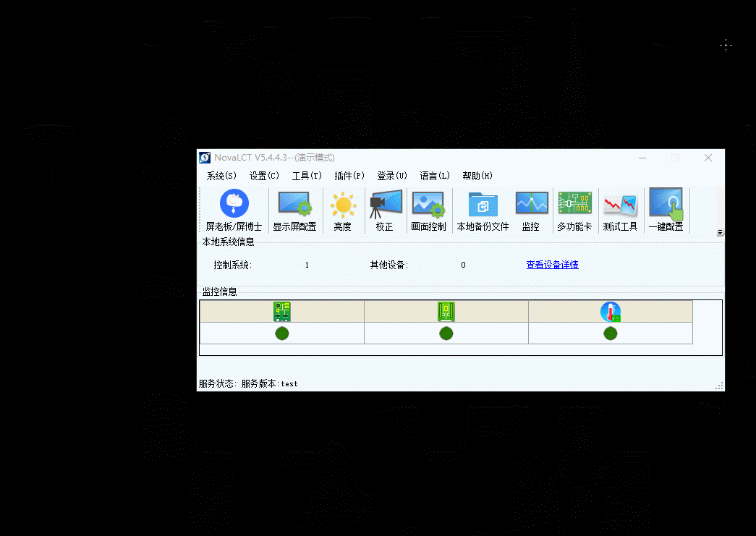Screen dimensions: 756x536
Task: Click the 本地系统信息 section heading
Action: 228,242
